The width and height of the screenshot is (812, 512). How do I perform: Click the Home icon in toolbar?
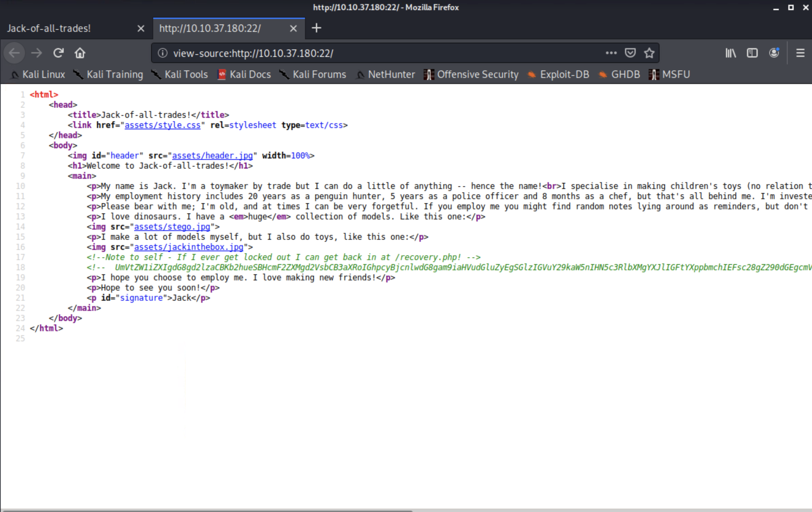click(x=80, y=53)
